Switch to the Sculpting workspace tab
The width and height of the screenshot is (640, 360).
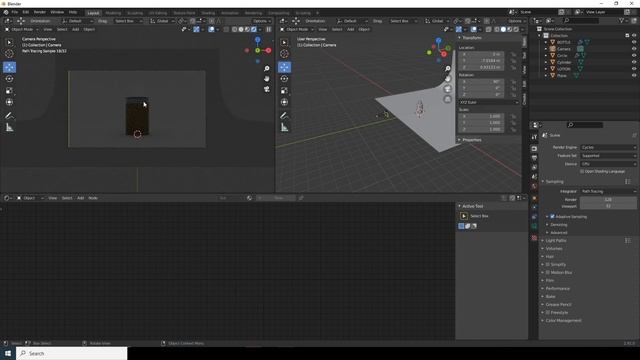tap(135, 13)
